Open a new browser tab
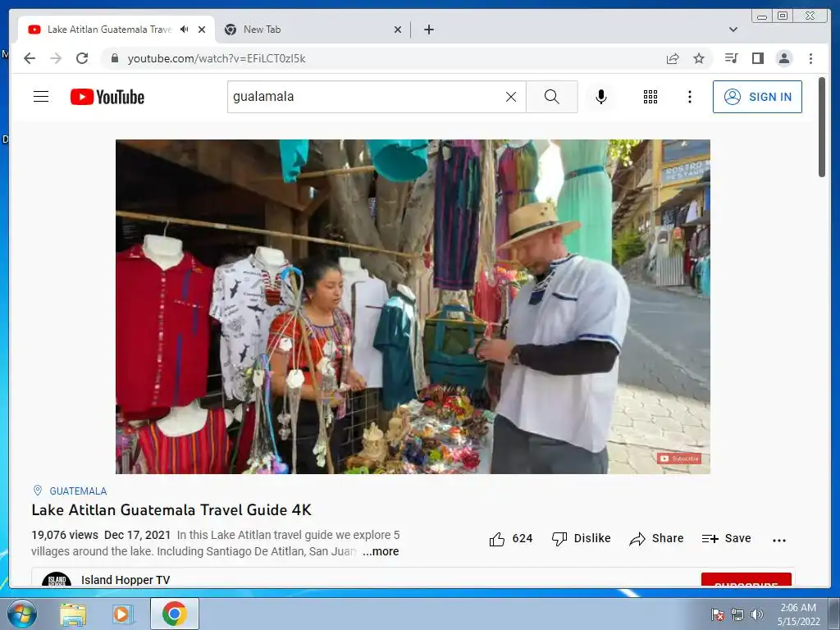840x630 pixels. coord(428,30)
